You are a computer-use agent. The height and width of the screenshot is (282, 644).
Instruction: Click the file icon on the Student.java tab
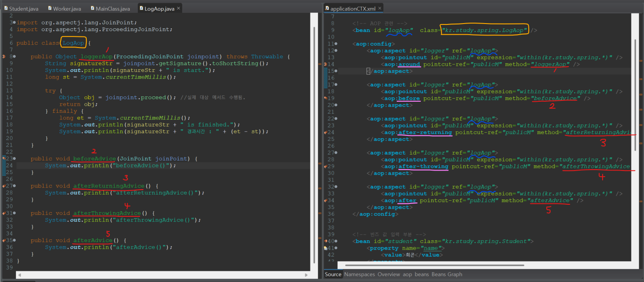5,8
